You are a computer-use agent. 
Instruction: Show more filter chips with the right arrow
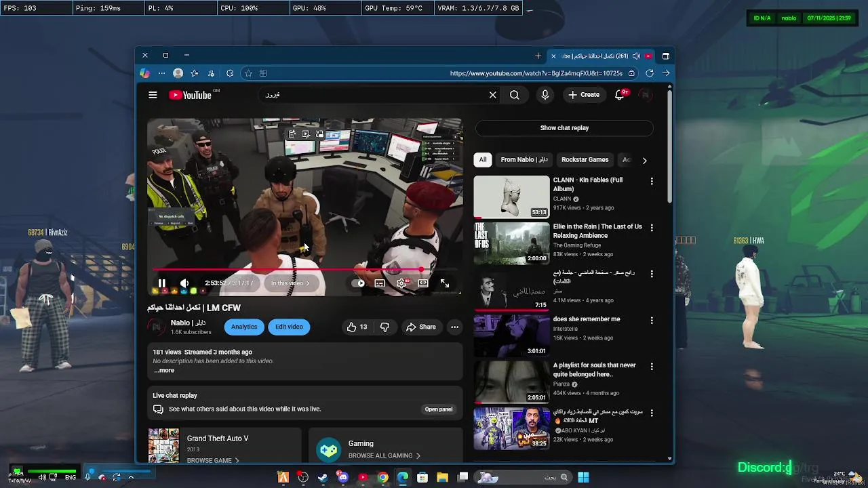click(x=644, y=161)
